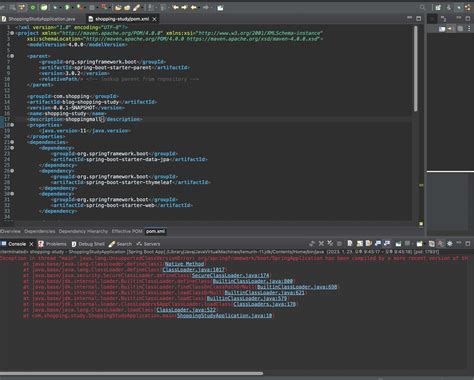Click the grayed Forward navigation arrow

click(x=206, y=7)
